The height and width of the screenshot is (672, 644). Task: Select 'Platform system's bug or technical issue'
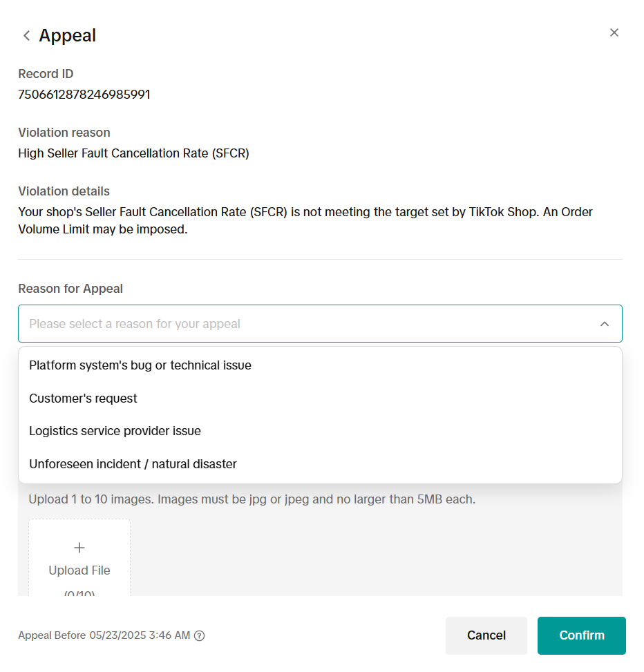click(x=140, y=365)
